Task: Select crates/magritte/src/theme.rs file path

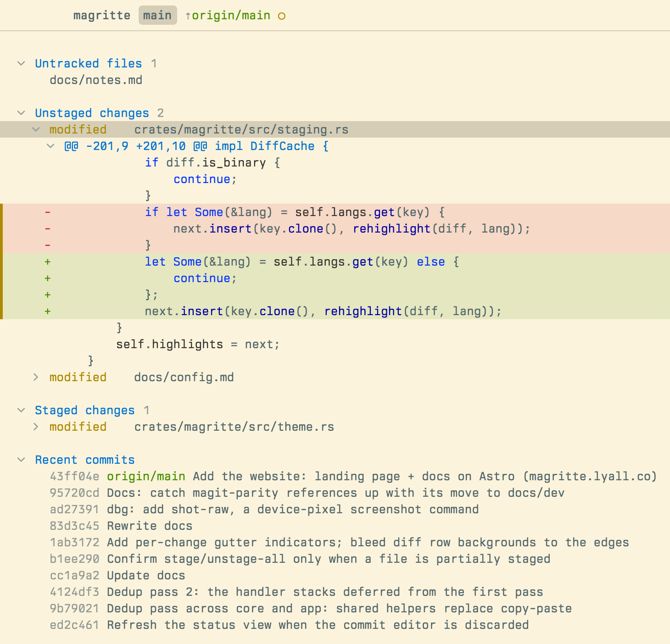Action: pyautogui.click(x=234, y=427)
